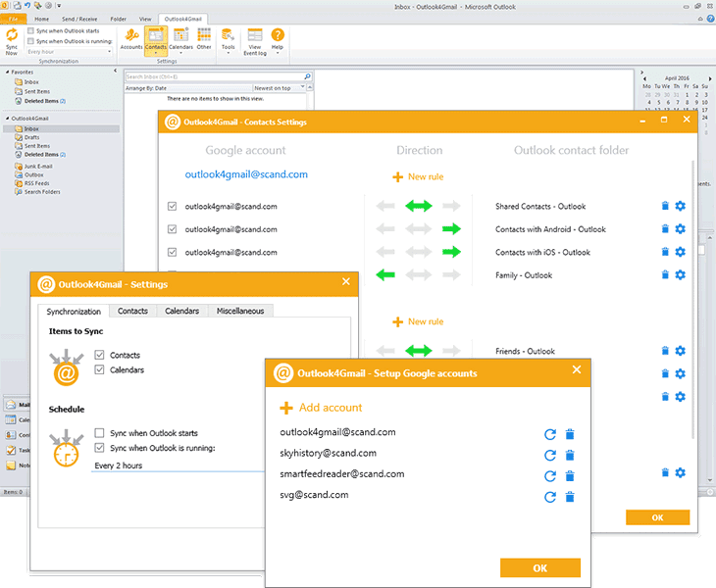Delete the Shared Contacts - Outlook rule
The width and height of the screenshot is (716, 588).
pos(665,206)
